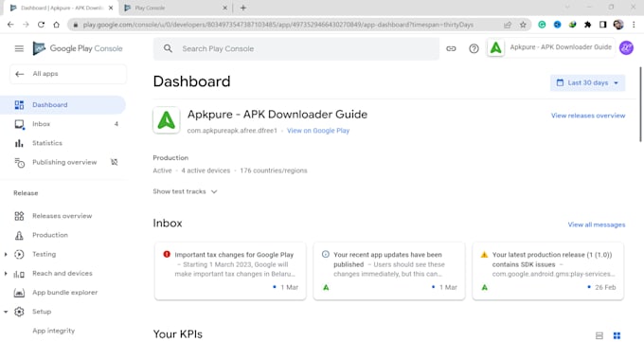Toggle the browser side panel icon
644x342 pixels.
[602, 25]
